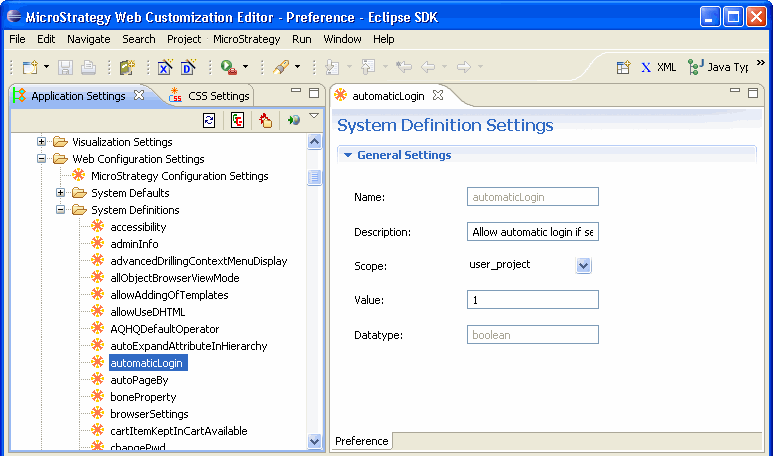Viewport: 773px width, 456px height.
Task: Open the New wizard dropdown arrow
Action: (46, 67)
